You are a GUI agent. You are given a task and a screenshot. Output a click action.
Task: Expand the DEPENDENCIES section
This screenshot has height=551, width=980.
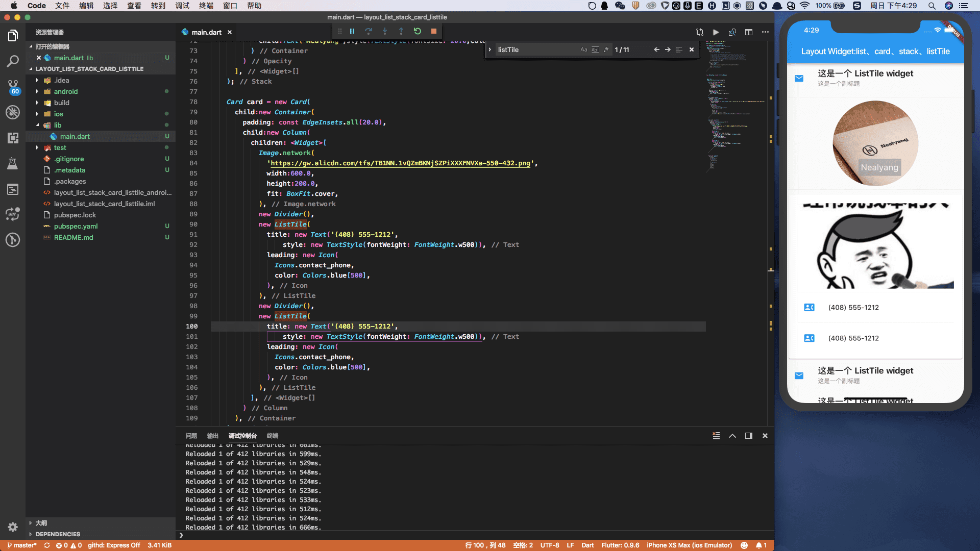pos(58,534)
